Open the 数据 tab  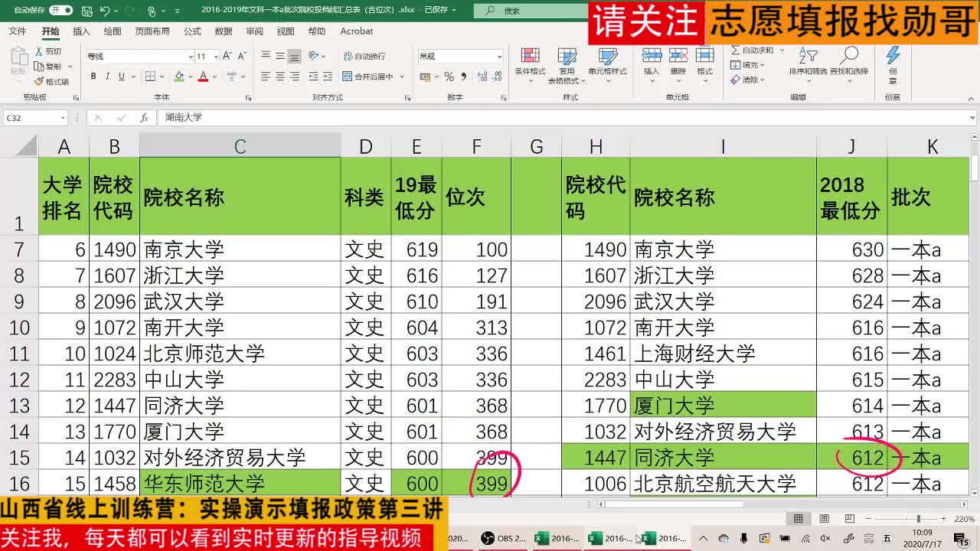[x=224, y=31]
